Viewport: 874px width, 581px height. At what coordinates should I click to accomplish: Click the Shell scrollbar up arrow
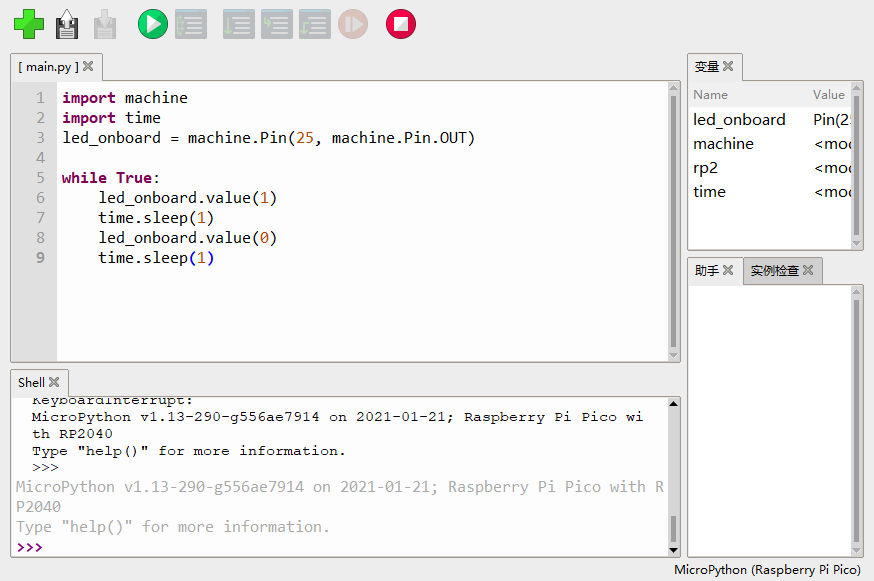[x=673, y=404]
